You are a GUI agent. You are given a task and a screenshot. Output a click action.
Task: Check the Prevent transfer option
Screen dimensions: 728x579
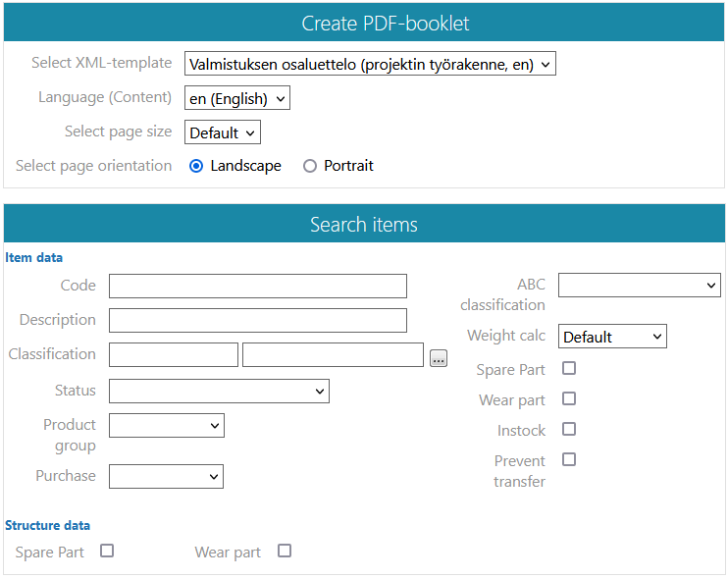569,459
